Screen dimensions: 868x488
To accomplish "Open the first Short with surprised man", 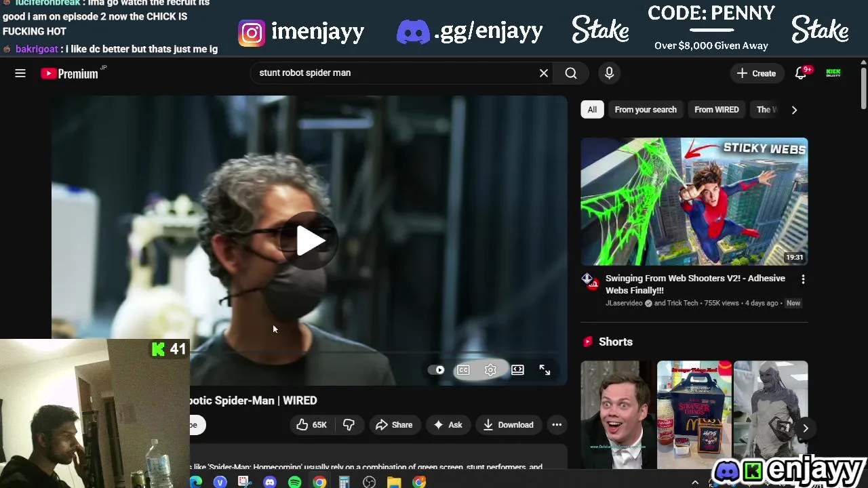I will pos(618,415).
